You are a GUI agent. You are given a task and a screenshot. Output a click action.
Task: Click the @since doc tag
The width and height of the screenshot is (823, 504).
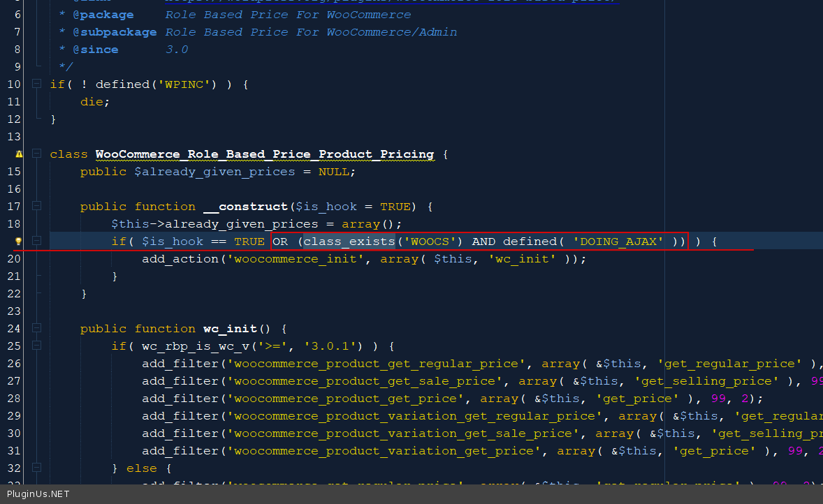[96, 50]
